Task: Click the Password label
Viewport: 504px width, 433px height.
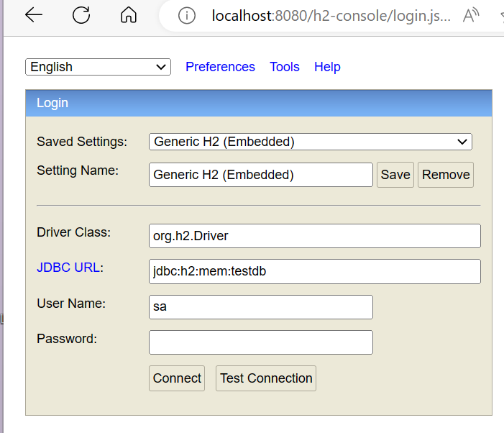Action: point(67,339)
